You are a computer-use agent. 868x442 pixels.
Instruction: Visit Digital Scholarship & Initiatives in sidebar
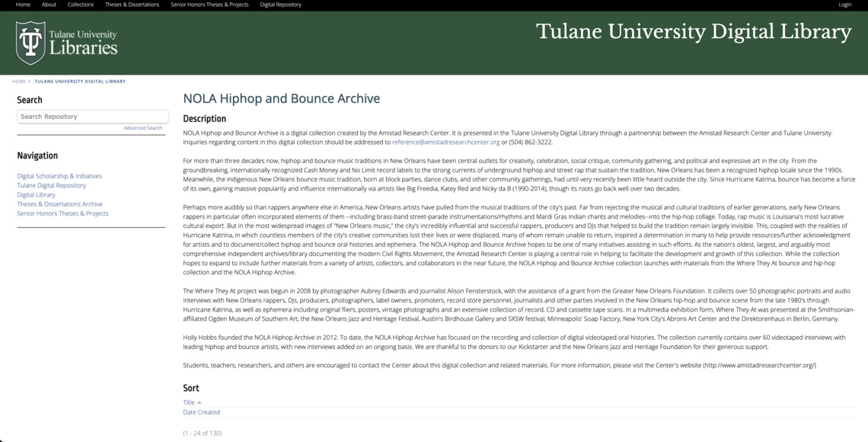(x=59, y=175)
